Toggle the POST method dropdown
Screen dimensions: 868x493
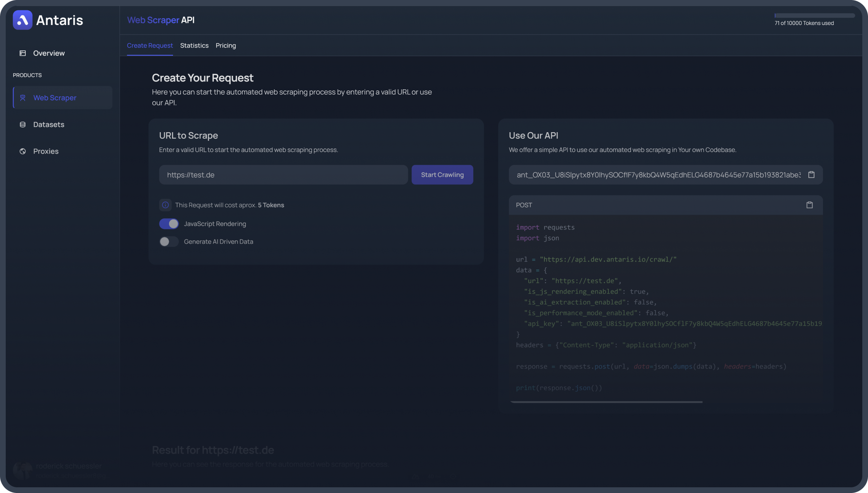tap(524, 205)
